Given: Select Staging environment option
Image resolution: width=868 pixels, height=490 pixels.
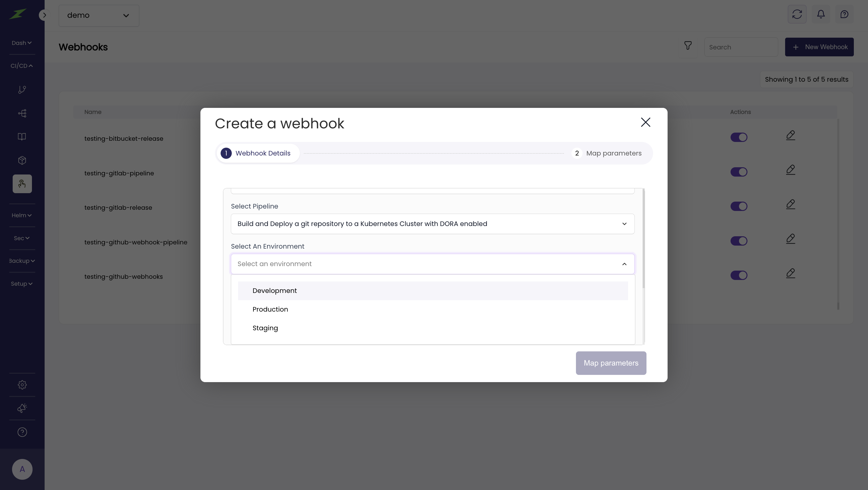Looking at the screenshot, I should (265, 328).
